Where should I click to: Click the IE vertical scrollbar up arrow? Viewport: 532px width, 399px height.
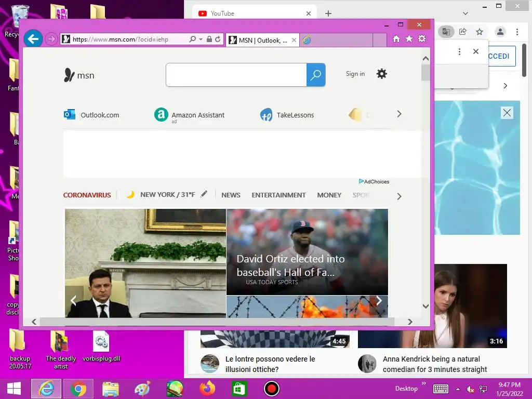pyautogui.click(x=425, y=59)
